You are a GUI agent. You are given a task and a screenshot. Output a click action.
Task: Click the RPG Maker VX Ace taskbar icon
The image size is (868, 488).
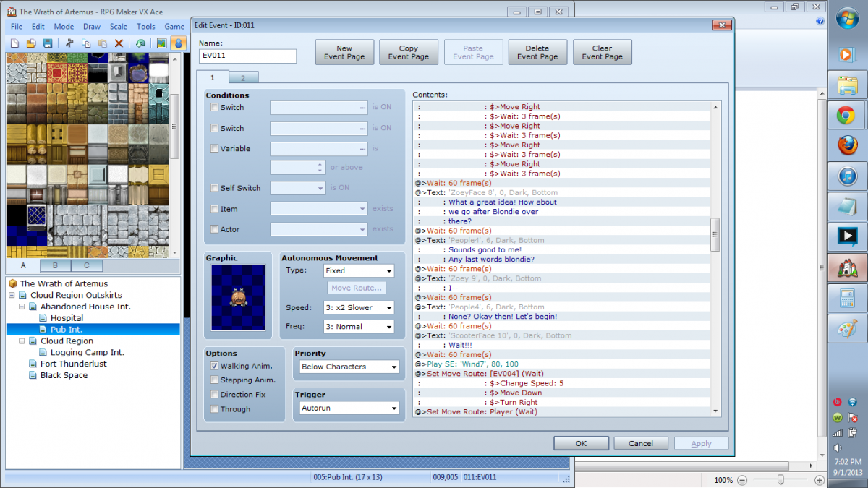[846, 267]
